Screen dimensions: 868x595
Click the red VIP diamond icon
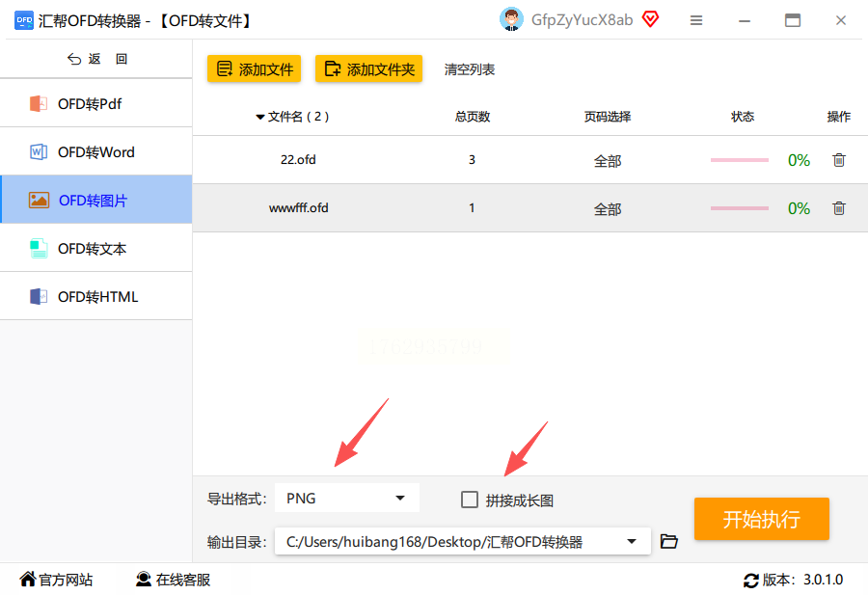650,19
